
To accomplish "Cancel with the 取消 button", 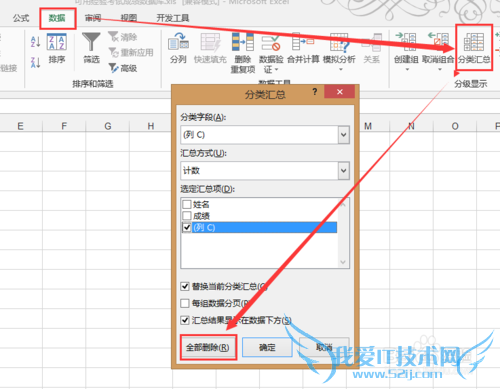I will (x=324, y=347).
